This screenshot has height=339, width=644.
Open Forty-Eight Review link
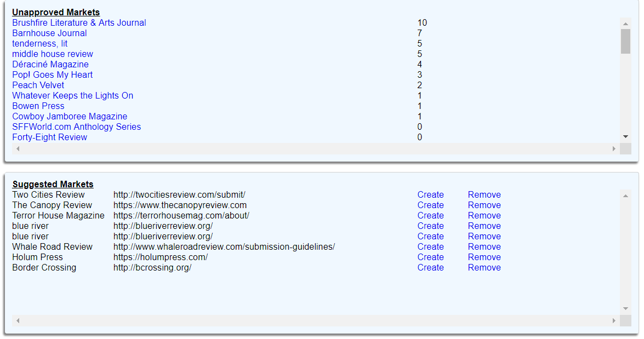[x=49, y=137]
